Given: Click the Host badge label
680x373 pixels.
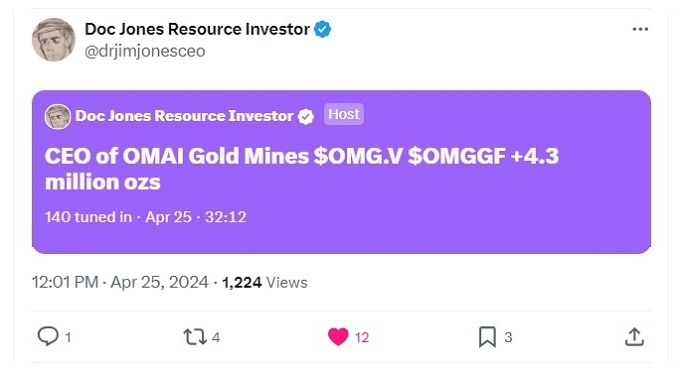Looking at the screenshot, I should [343, 114].
